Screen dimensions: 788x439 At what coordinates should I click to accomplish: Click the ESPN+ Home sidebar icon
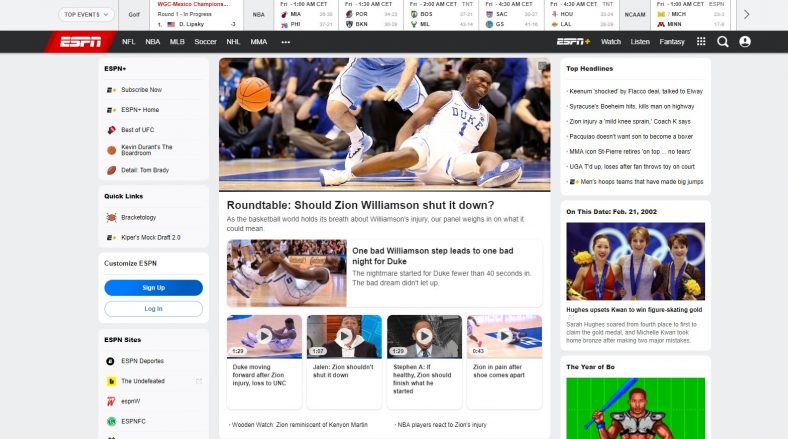[x=111, y=110]
